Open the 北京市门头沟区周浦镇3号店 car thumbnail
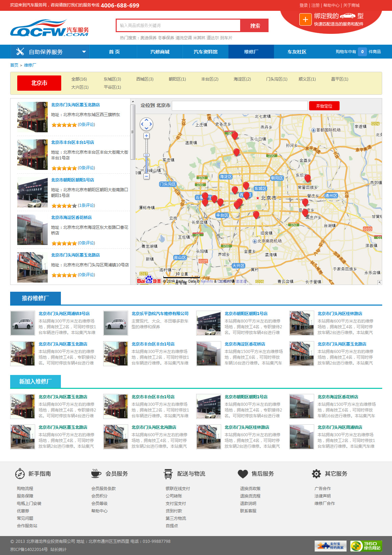 click(23, 323)
